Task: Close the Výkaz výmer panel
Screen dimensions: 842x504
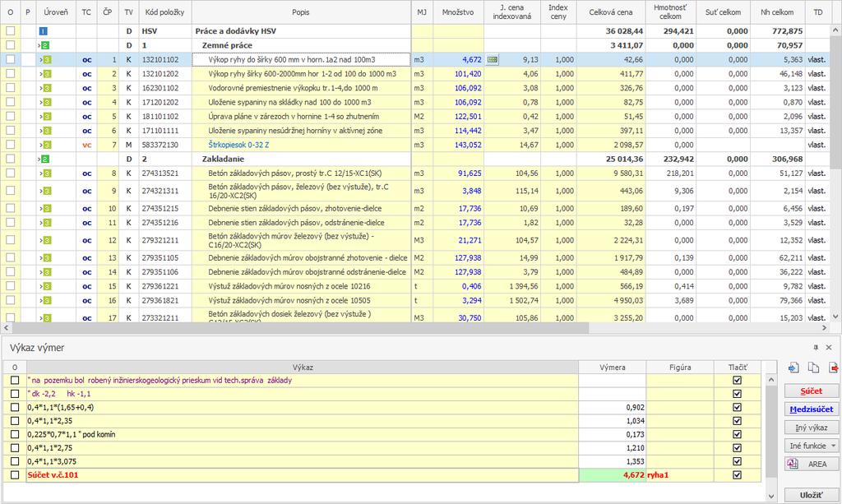Action: [829, 347]
